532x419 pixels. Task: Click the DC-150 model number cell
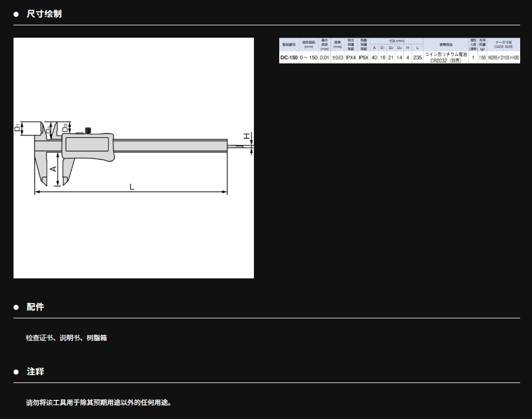[x=289, y=57]
